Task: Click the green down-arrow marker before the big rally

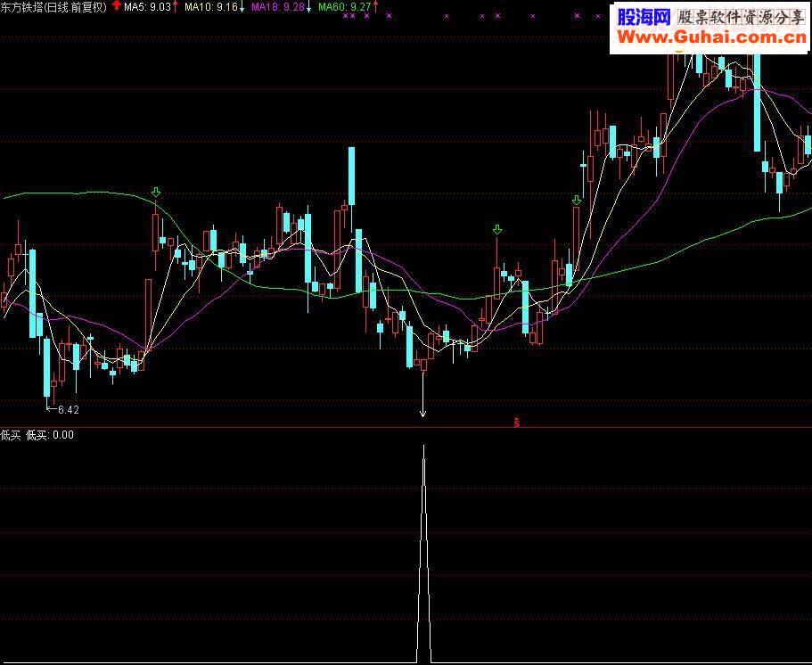Action: click(577, 200)
